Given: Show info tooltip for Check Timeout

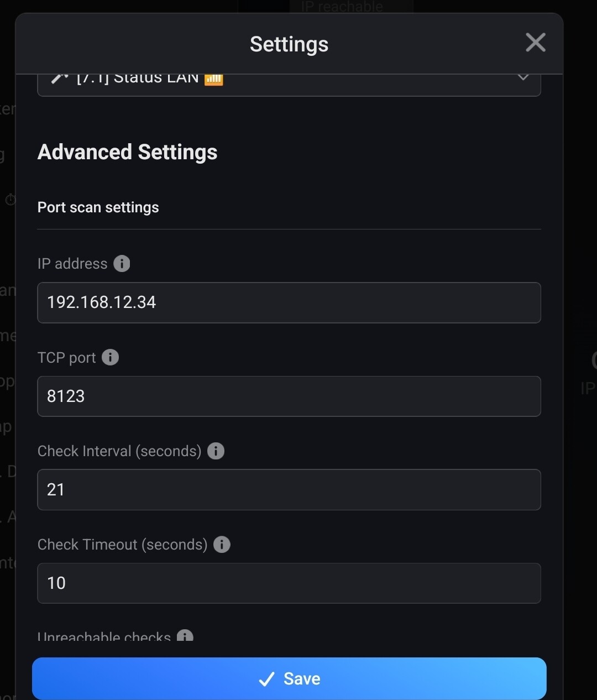Looking at the screenshot, I should 222,545.
